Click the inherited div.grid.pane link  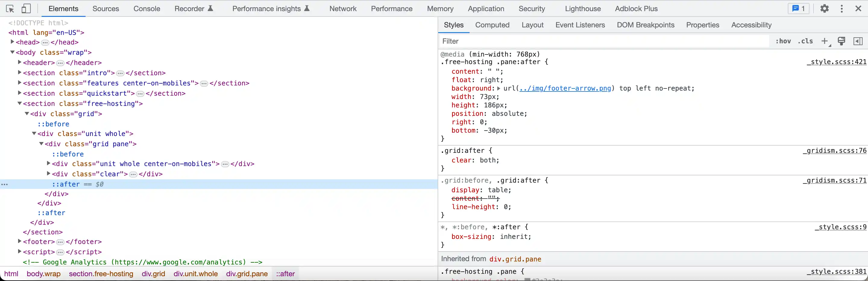[515, 259]
